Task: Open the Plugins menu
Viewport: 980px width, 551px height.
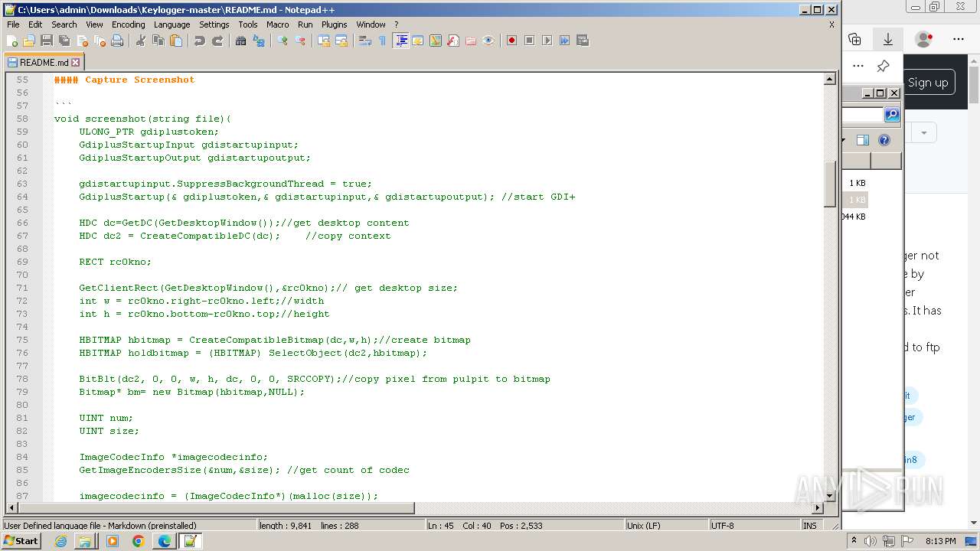Action: point(334,24)
